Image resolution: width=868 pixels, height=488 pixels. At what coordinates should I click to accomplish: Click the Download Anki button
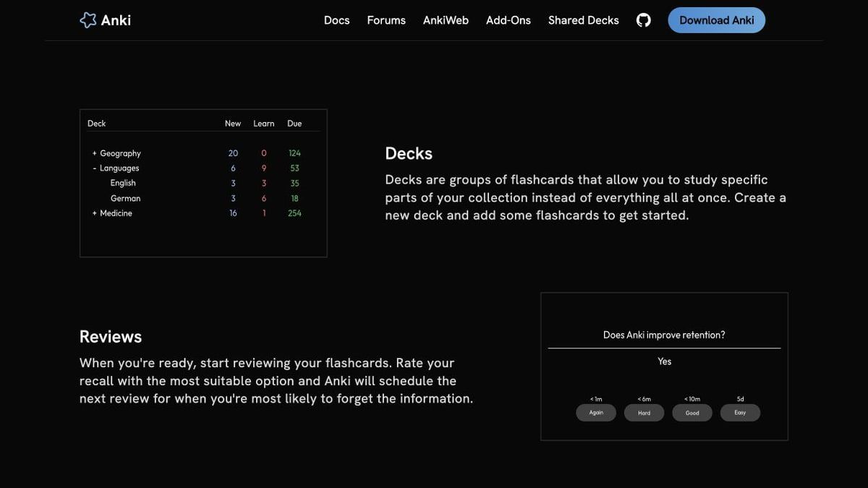pyautogui.click(x=716, y=20)
